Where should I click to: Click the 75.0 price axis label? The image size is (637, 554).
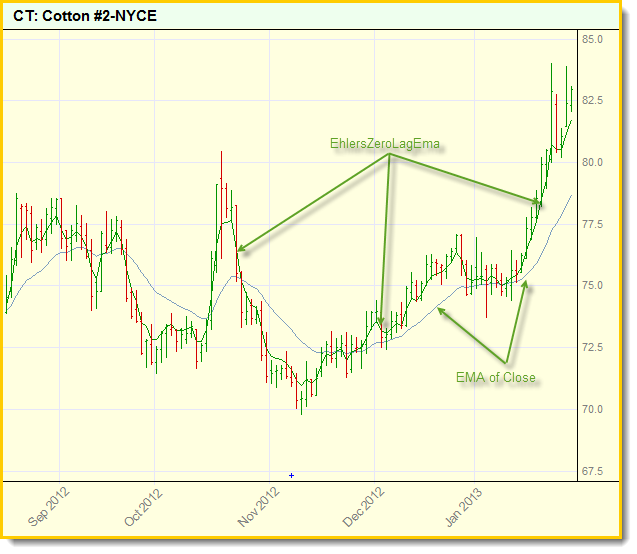(x=593, y=286)
